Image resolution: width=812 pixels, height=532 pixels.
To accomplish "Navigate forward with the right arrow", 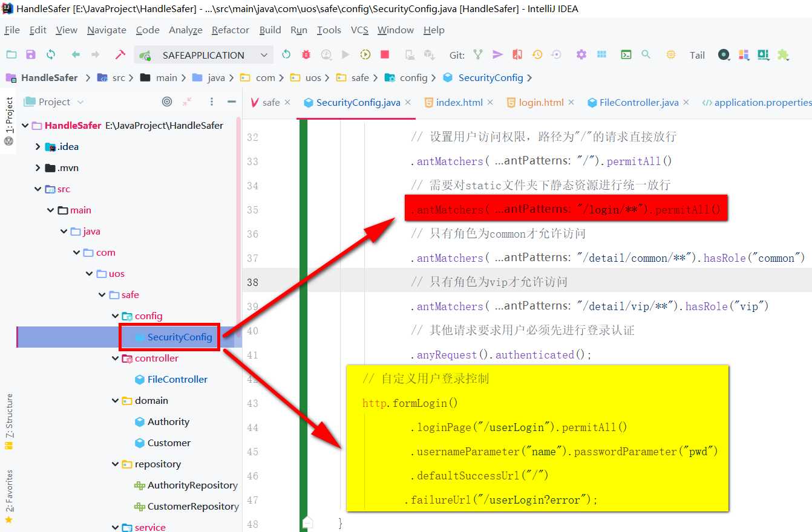I will point(95,54).
